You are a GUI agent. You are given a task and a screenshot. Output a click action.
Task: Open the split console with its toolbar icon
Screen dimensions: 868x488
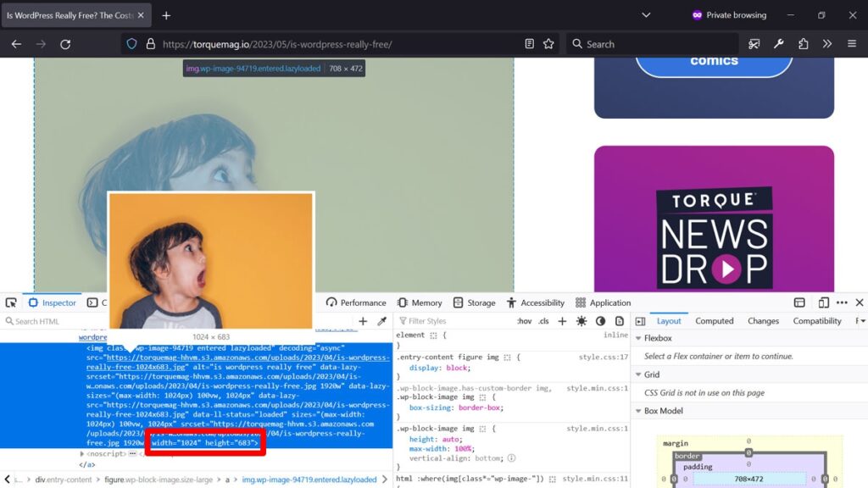(x=798, y=302)
